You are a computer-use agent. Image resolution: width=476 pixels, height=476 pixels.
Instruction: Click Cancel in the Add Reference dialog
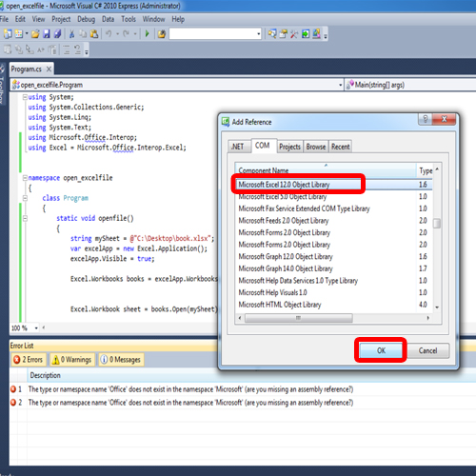[x=428, y=350]
